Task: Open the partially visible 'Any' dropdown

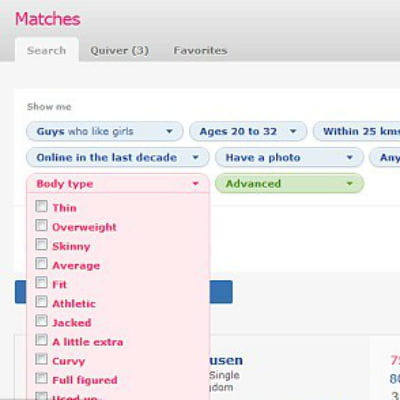Action: 385,157
